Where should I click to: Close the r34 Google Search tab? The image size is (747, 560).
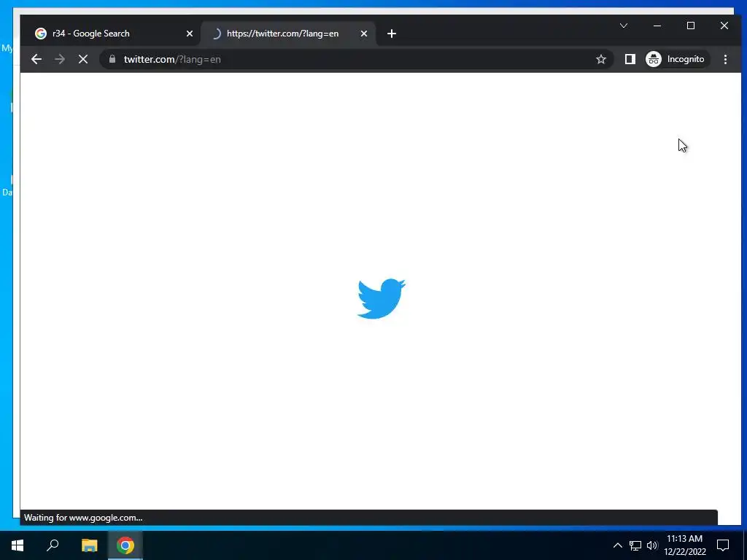pyautogui.click(x=190, y=34)
